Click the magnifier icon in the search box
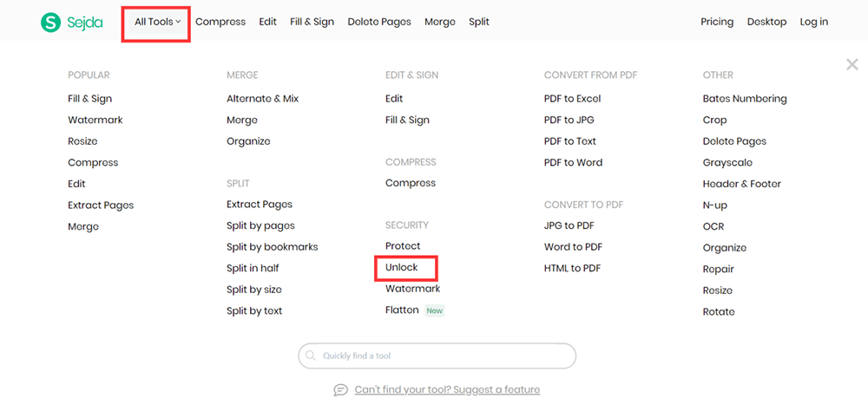Viewport: 868px width, 411px height. (311, 356)
